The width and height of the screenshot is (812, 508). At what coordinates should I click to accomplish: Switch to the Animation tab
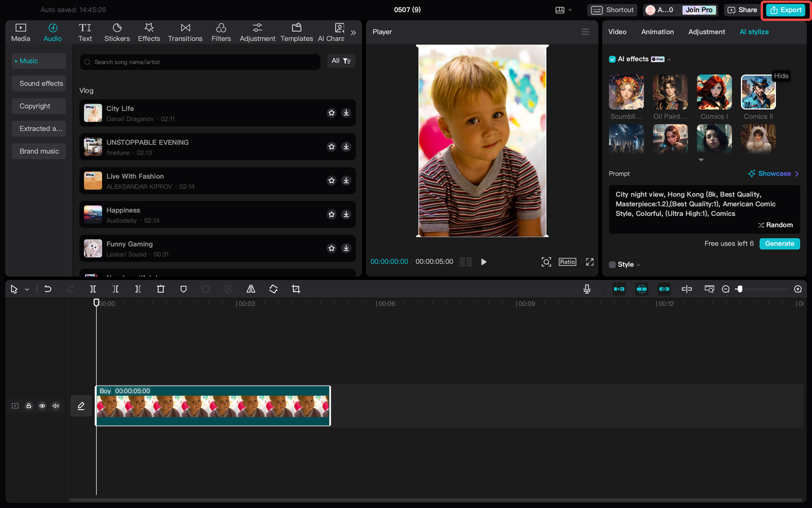click(x=657, y=32)
